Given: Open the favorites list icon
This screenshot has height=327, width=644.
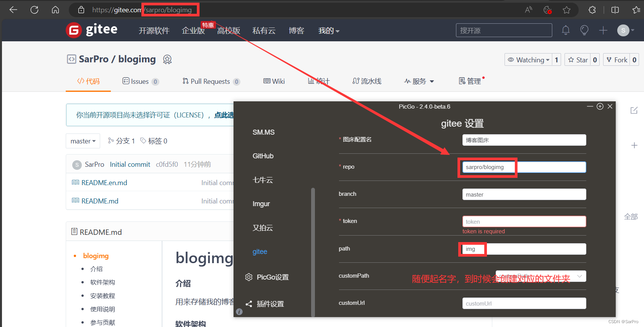Looking at the screenshot, I should (x=636, y=10).
